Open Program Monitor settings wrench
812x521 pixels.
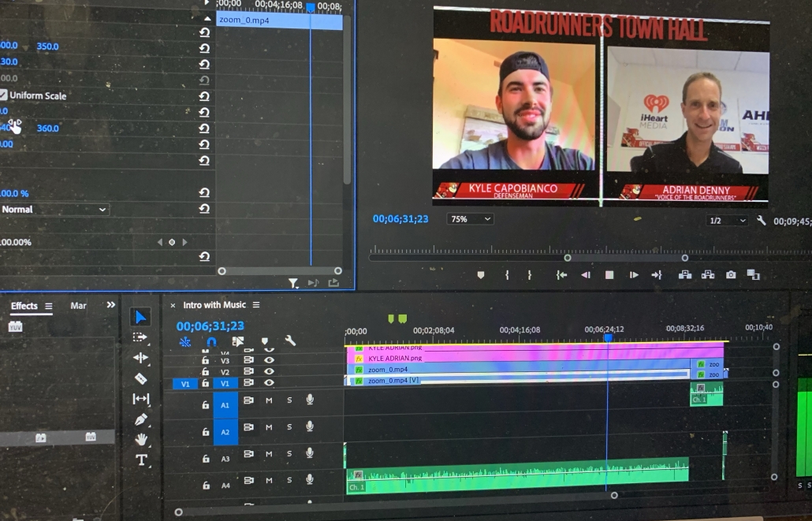[x=762, y=220]
